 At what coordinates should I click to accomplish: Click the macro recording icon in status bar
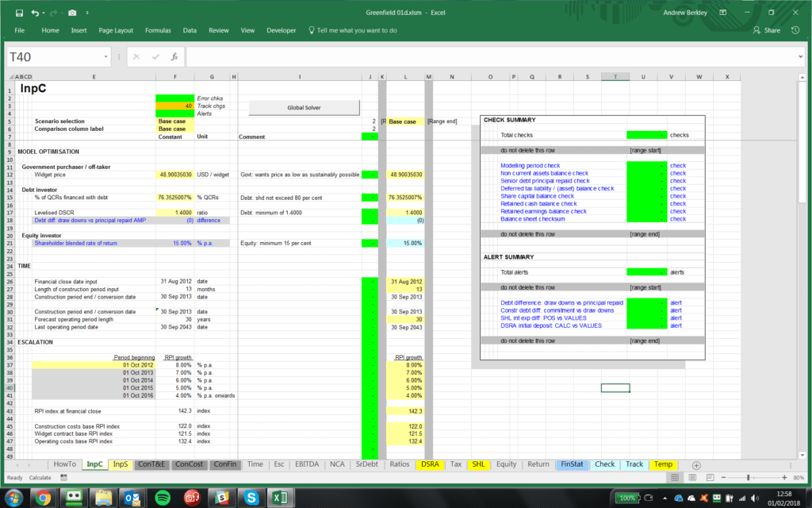[63, 477]
